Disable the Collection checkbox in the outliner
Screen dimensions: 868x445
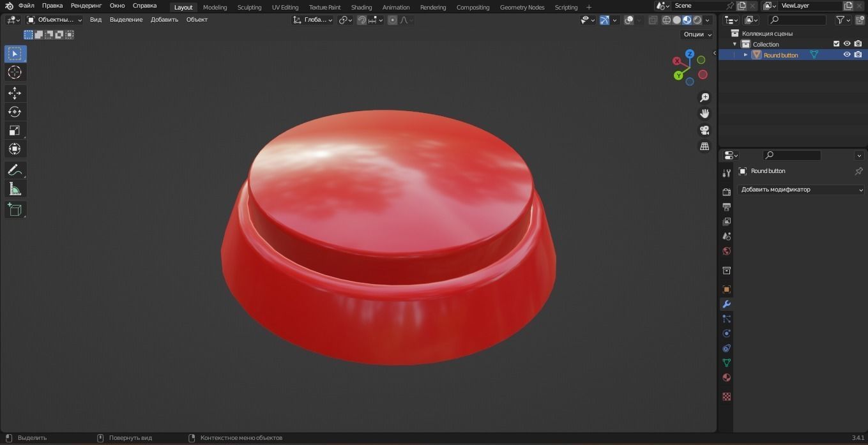(x=835, y=43)
